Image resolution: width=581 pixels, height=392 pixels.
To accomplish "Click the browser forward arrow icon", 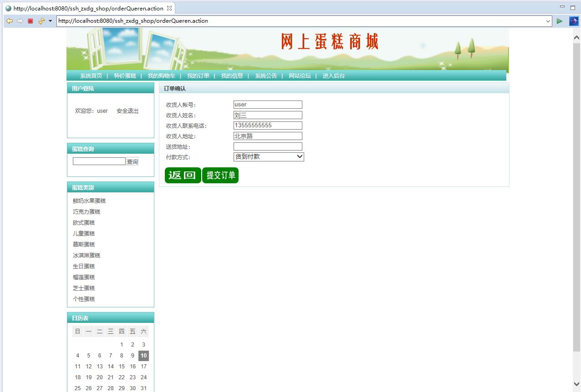I will point(20,21).
